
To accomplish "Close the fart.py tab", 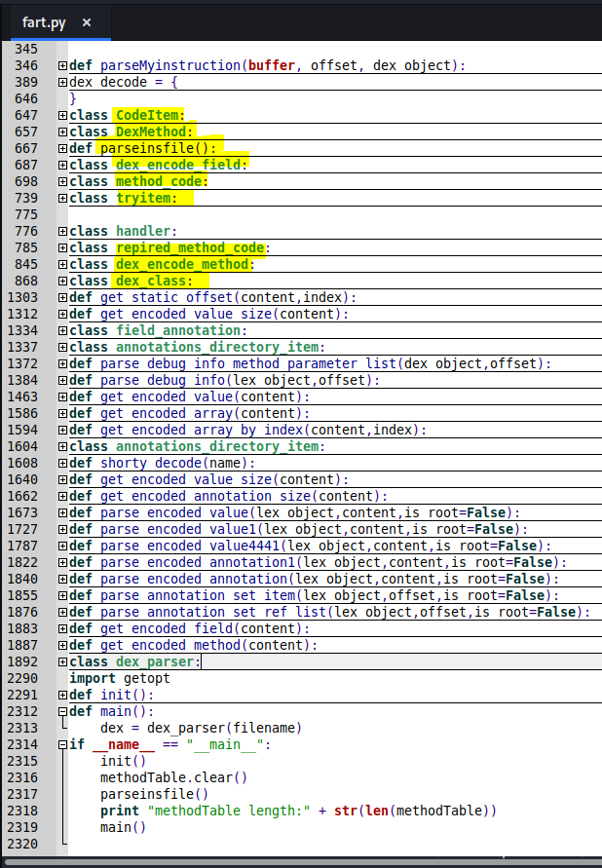I will click(x=87, y=22).
